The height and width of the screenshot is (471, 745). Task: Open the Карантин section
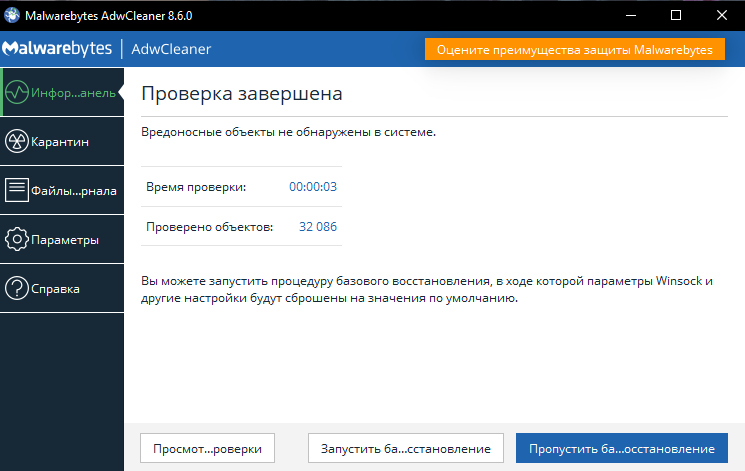click(x=62, y=142)
